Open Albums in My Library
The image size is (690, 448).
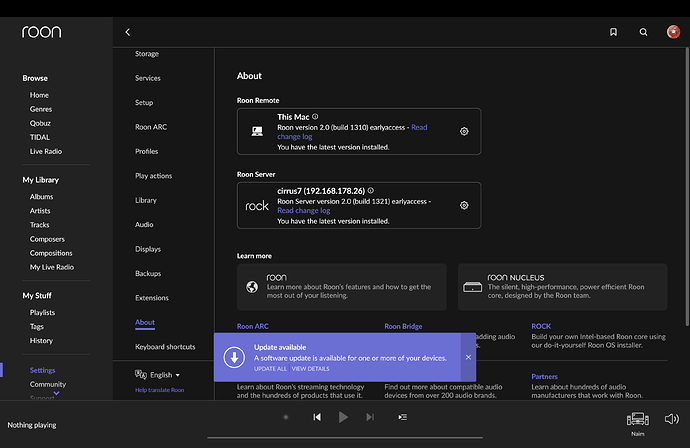(x=41, y=197)
